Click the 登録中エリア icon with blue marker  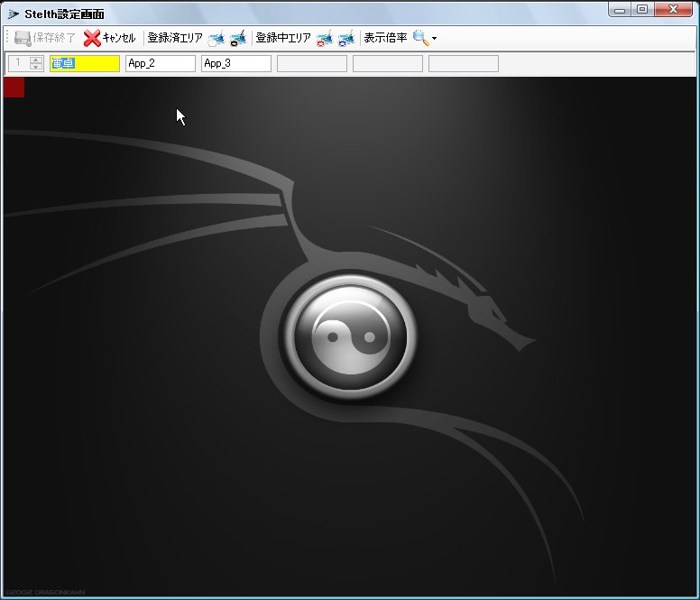point(346,39)
